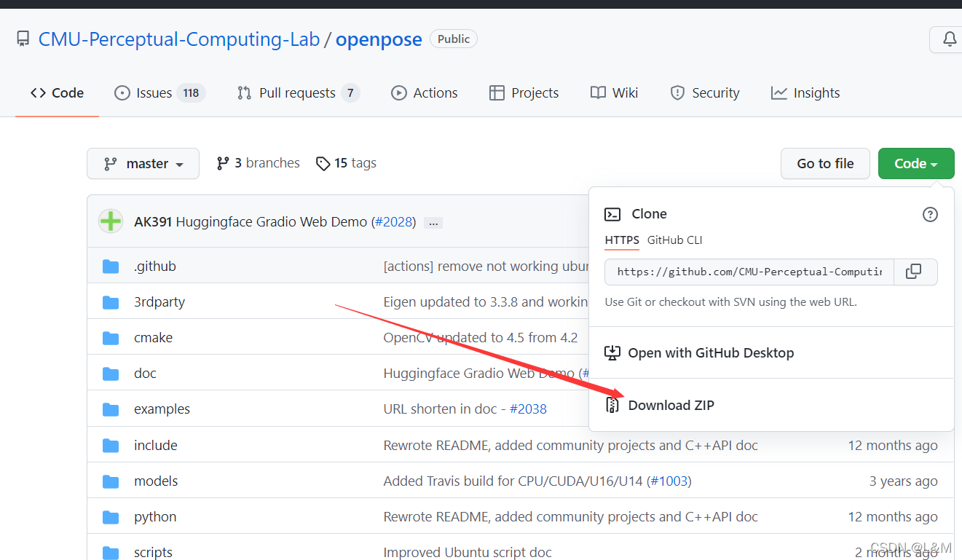Click the branch icon next to 3 branches
962x560 pixels.
point(223,162)
